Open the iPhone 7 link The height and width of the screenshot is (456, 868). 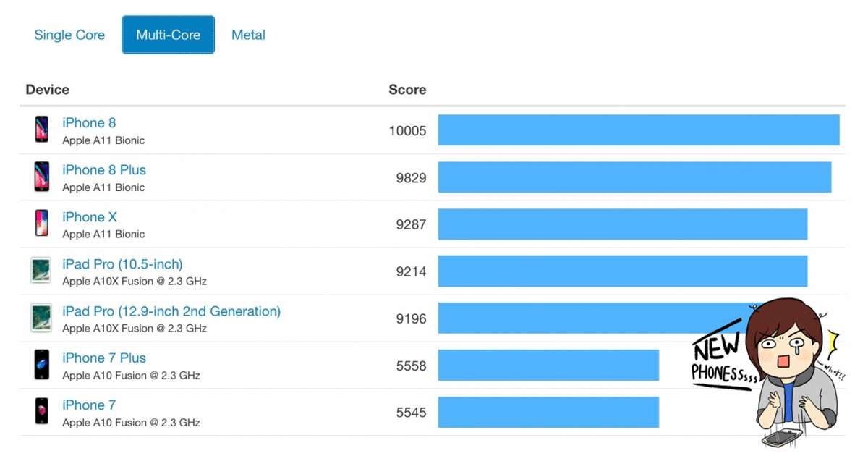click(x=89, y=405)
